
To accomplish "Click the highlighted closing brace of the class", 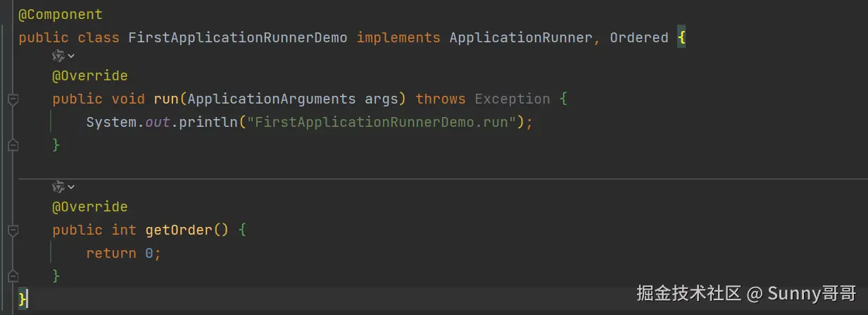I will 23,298.
